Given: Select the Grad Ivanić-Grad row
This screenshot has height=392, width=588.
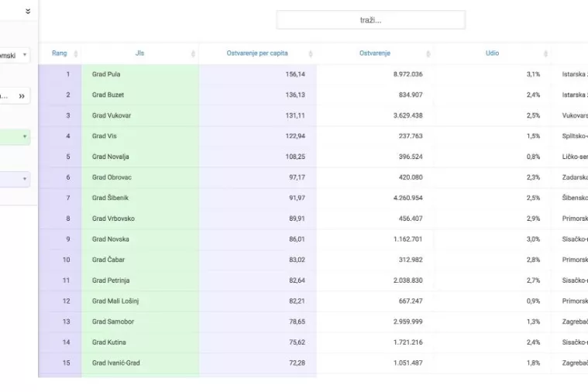Looking at the screenshot, I should coord(116,363).
